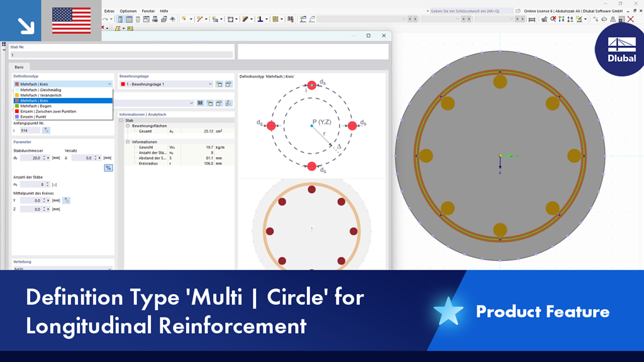
Task: Click the red X cancel toolbar icon
Action: (x=630, y=19)
